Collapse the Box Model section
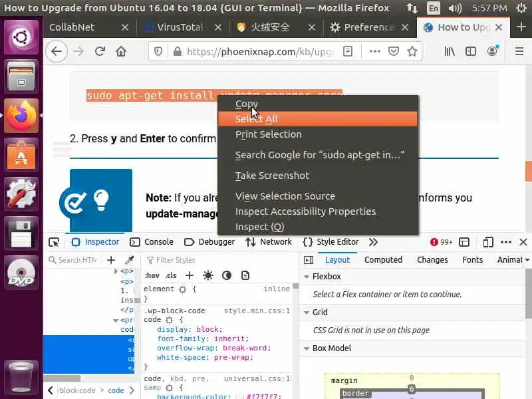Screen dimensions: 532x399 307,348
